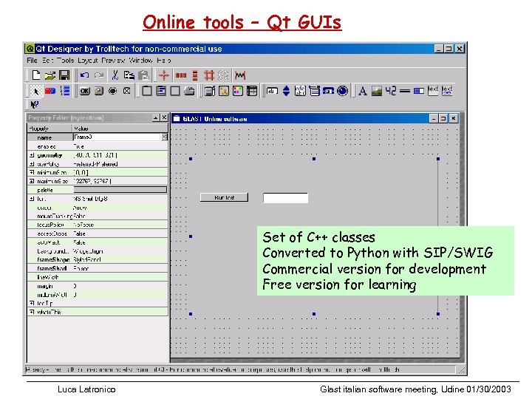Image resolution: width=532 pixels, height=399 pixels.
Task: Expand the geometry property
Action: pos(32,155)
